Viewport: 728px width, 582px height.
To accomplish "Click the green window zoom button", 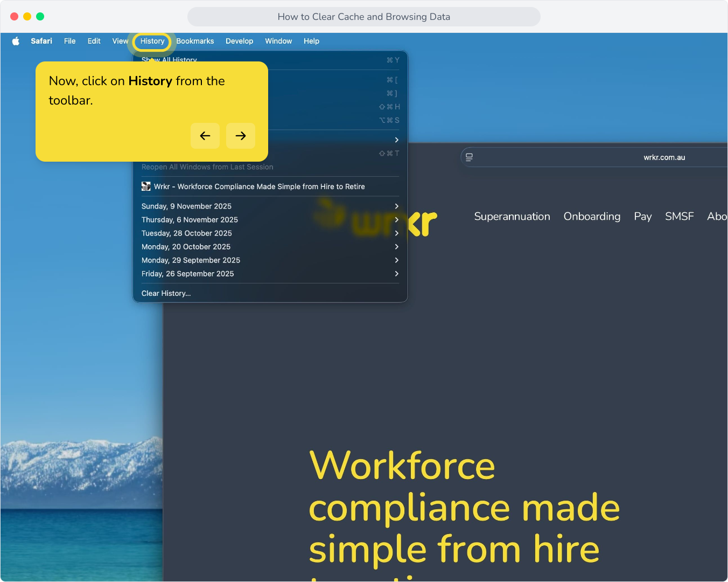I will 40,17.
